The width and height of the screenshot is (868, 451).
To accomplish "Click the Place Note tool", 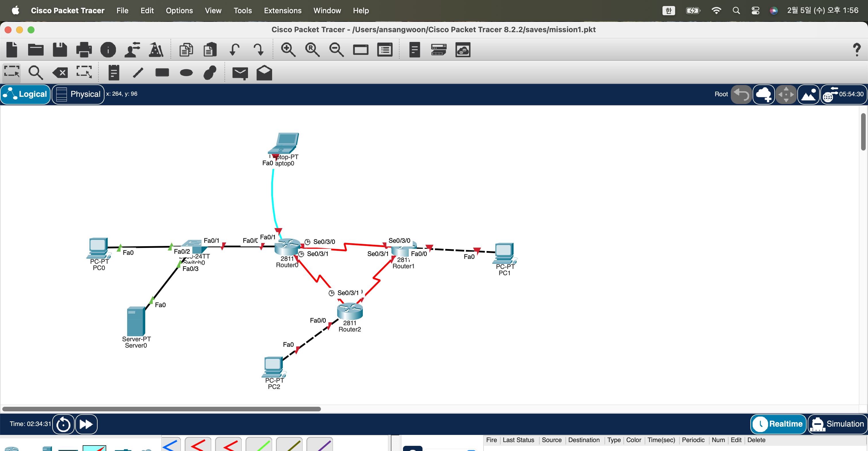I will tap(114, 72).
